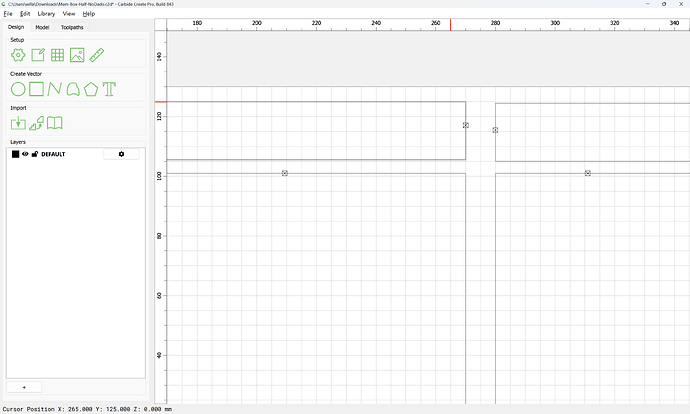Click the background image icon
690x414 pixels.
(77, 55)
